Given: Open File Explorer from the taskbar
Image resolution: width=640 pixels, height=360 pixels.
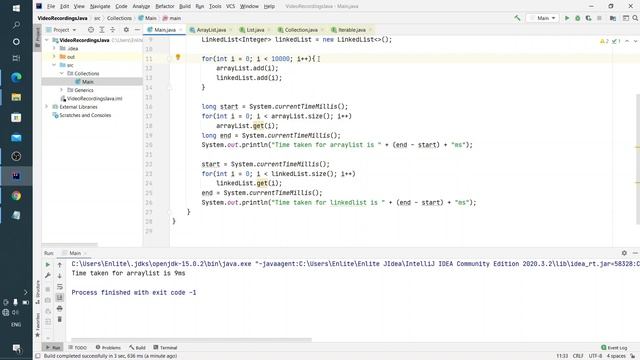Looking at the screenshot, I should click(x=16, y=97).
